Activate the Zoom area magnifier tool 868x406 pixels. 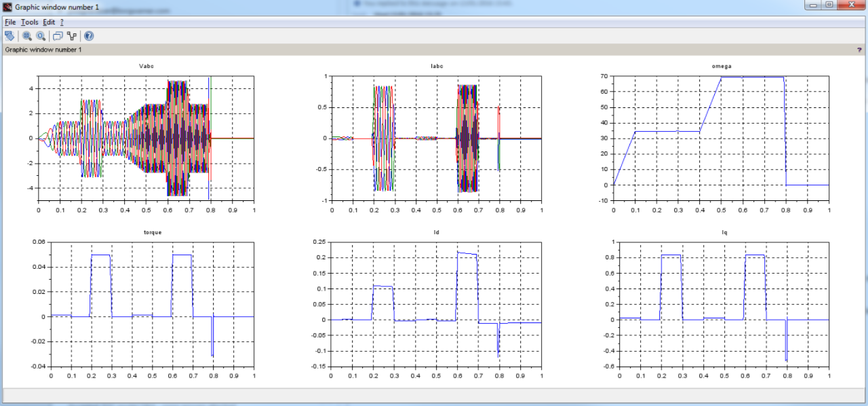pyautogui.click(x=27, y=36)
